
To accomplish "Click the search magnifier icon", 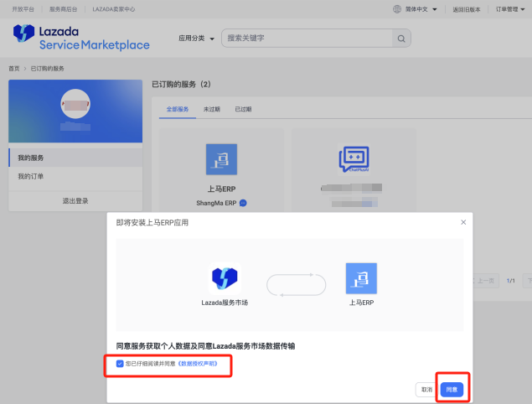I will pos(401,39).
